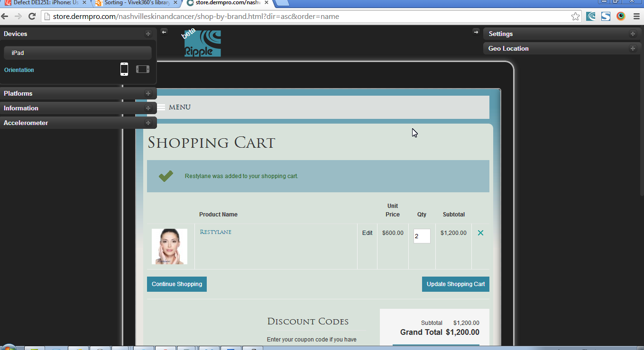The height and width of the screenshot is (350, 644).
Task: Collapse the right panels with the arrow
Action: click(476, 32)
